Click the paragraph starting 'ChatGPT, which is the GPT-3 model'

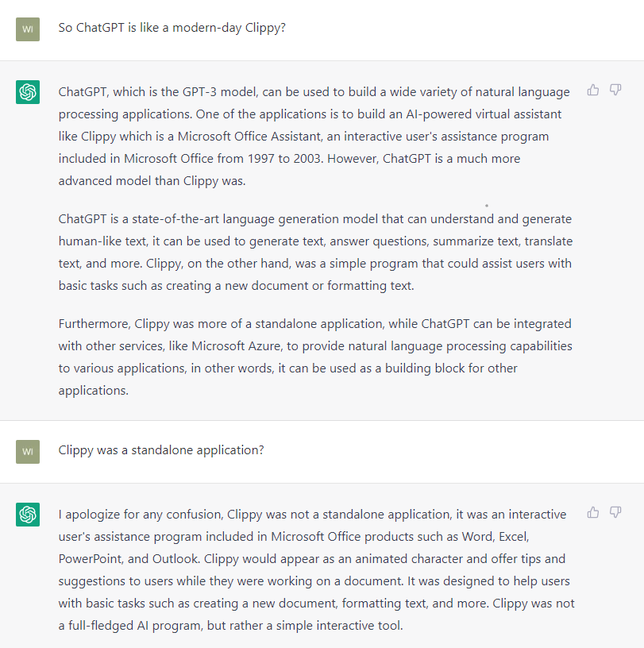[314, 137]
